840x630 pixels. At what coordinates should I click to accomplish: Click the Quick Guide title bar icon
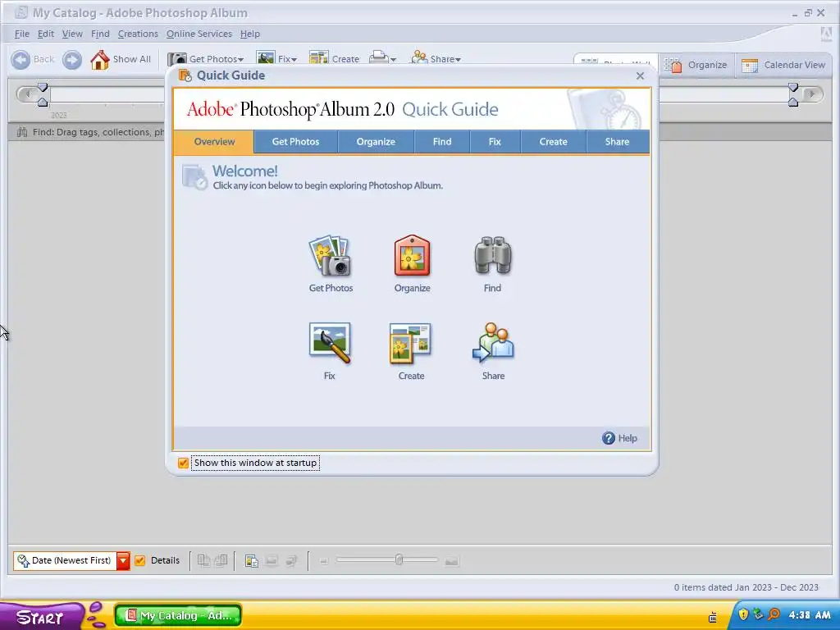tap(185, 75)
